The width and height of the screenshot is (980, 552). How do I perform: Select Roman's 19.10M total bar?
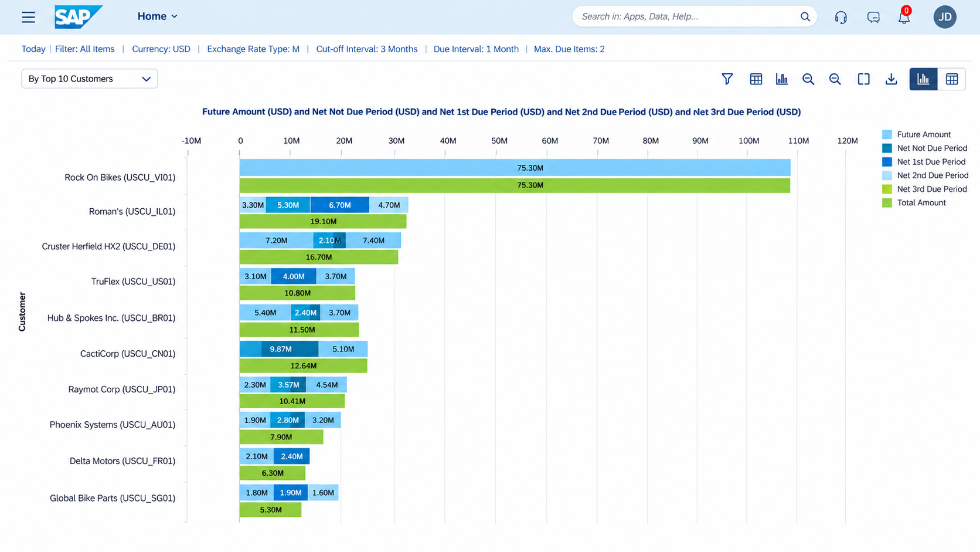click(323, 222)
